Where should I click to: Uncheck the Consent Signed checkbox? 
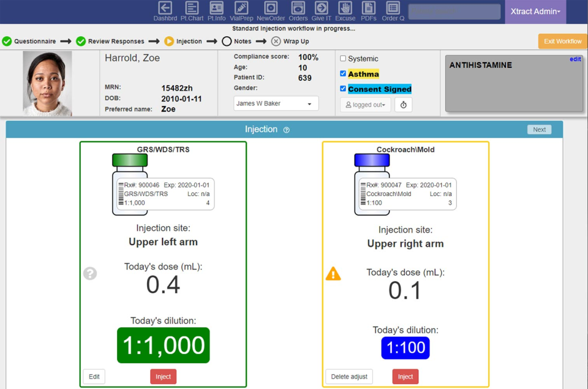(x=344, y=88)
